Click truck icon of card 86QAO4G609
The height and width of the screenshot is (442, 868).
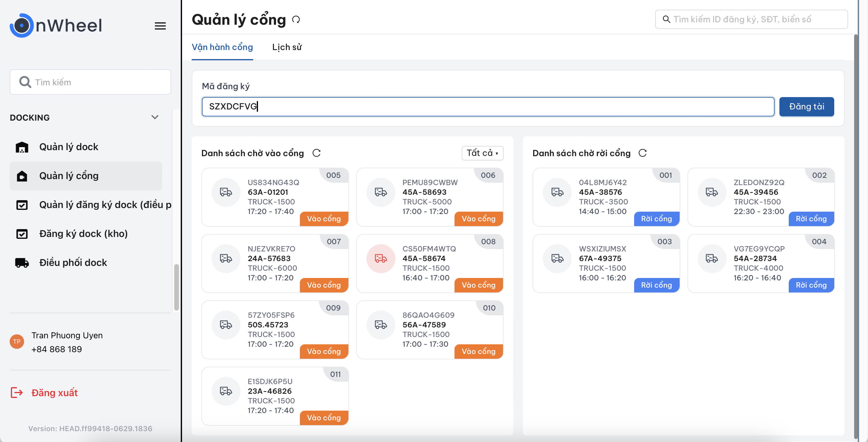pyautogui.click(x=381, y=325)
